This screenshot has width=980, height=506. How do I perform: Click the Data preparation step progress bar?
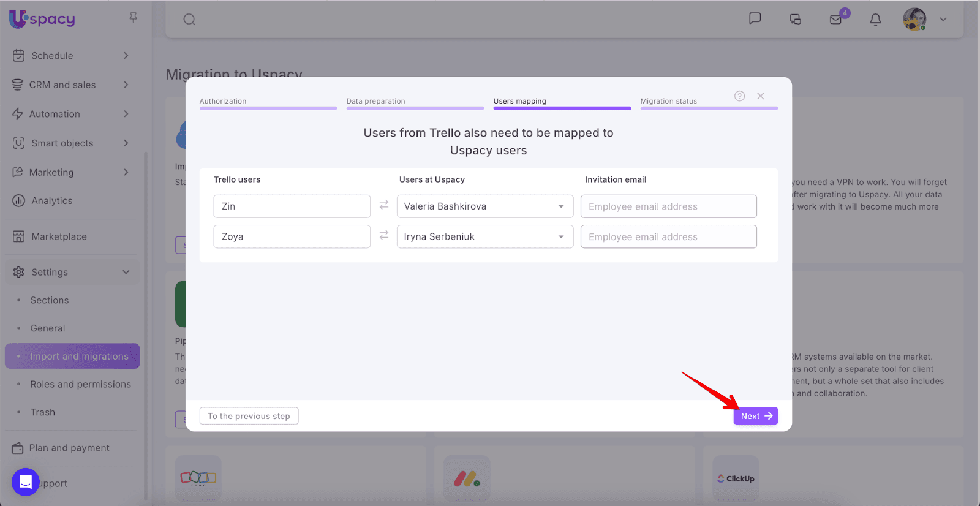click(415, 108)
